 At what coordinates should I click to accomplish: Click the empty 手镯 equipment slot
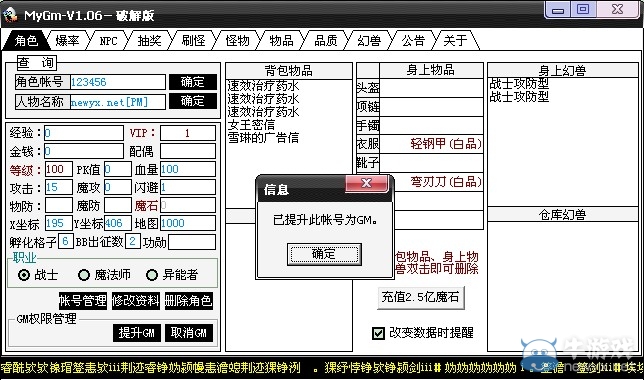pos(431,126)
